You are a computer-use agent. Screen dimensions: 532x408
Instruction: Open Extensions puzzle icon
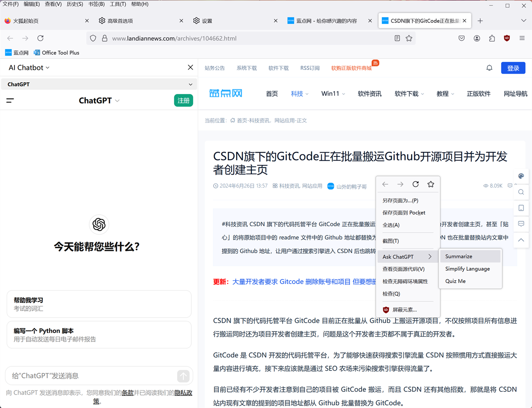tap(492, 38)
